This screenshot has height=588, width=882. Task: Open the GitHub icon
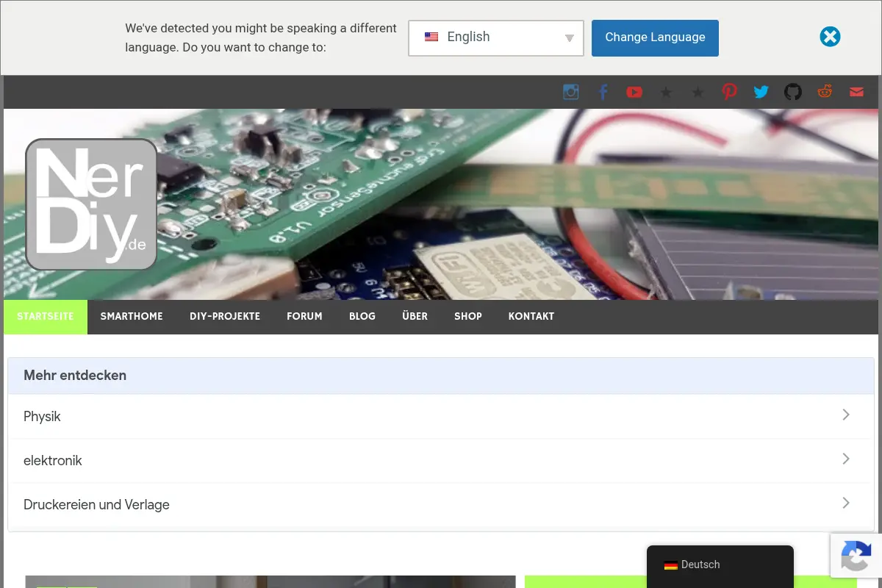[793, 92]
